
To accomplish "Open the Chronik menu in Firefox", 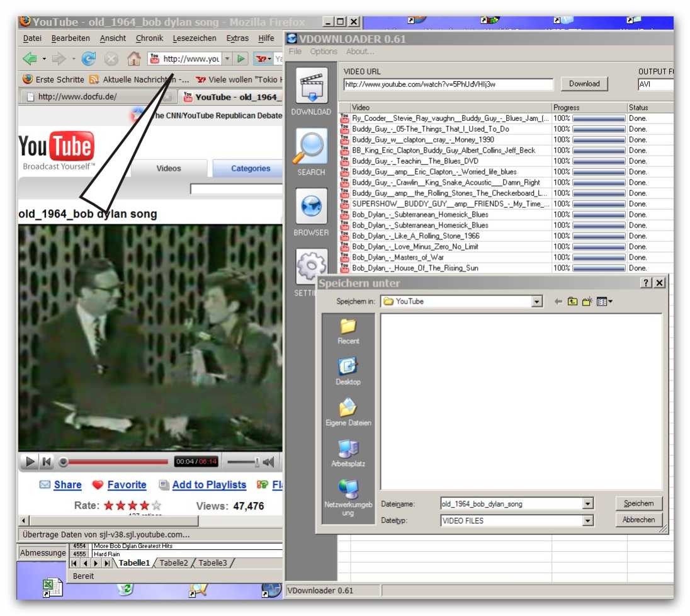I will [149, 38].
